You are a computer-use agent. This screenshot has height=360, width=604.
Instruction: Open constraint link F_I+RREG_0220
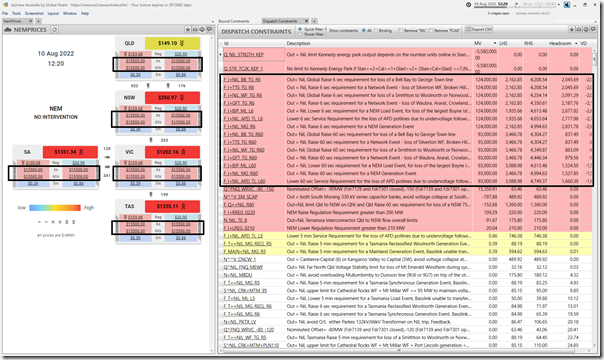239,213
